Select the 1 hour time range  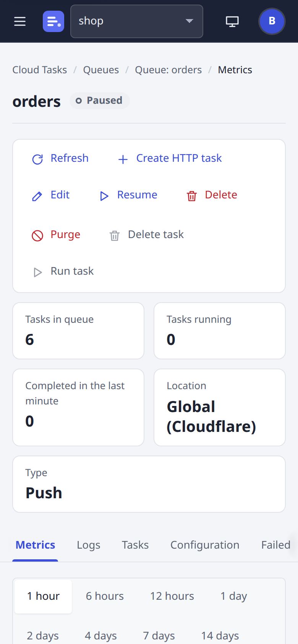point(43,596)
